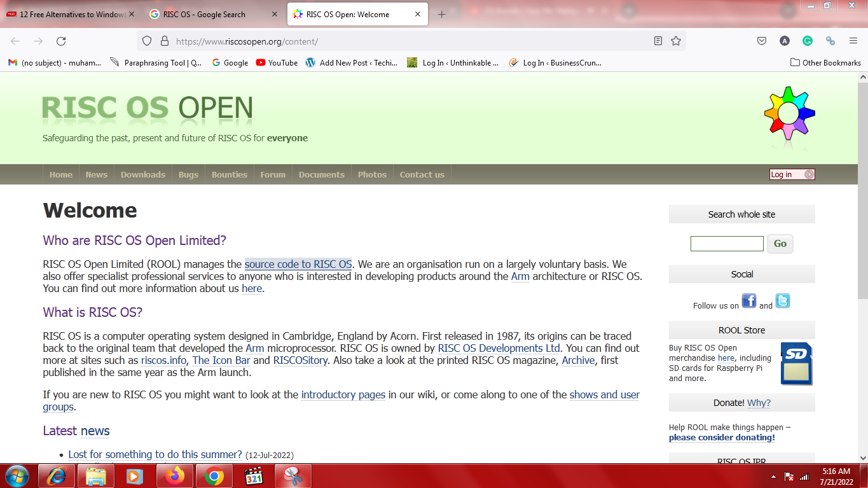
Task: Open the 'RISC OS Developments Ltd' link
Action: click(499, 348)
